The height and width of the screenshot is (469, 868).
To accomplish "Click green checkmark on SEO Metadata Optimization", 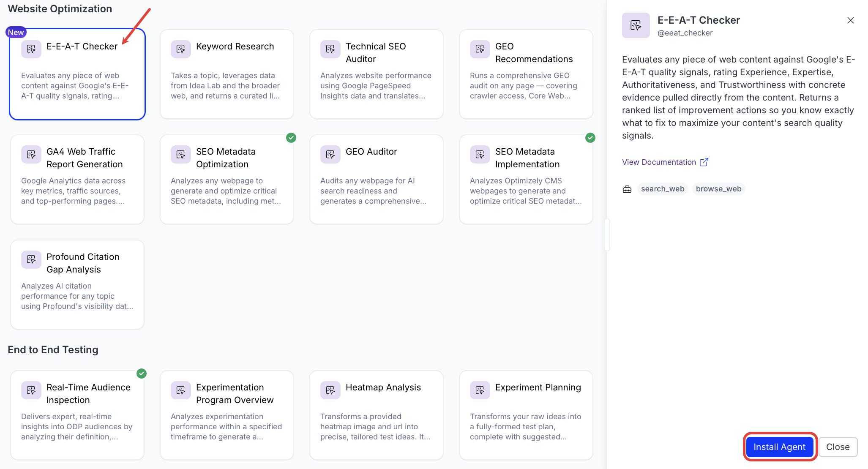I will tap(291, 138).
